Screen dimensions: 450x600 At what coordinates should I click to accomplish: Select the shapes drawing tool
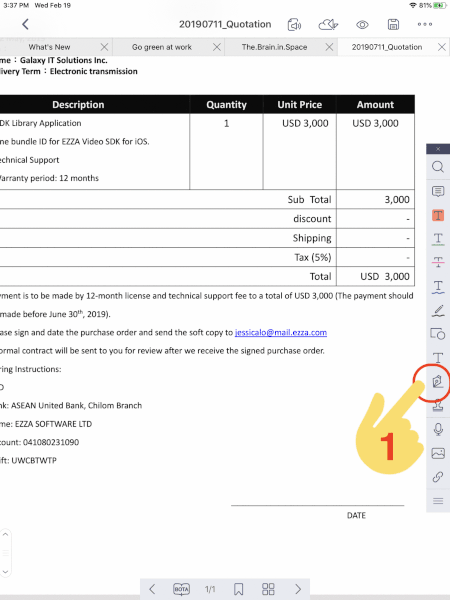pyautogui.click(x=438, y=334)
